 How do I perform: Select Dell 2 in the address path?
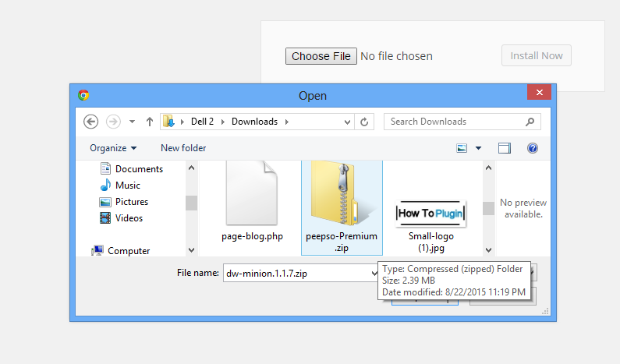pyautogui.click(x=202, y=122)
